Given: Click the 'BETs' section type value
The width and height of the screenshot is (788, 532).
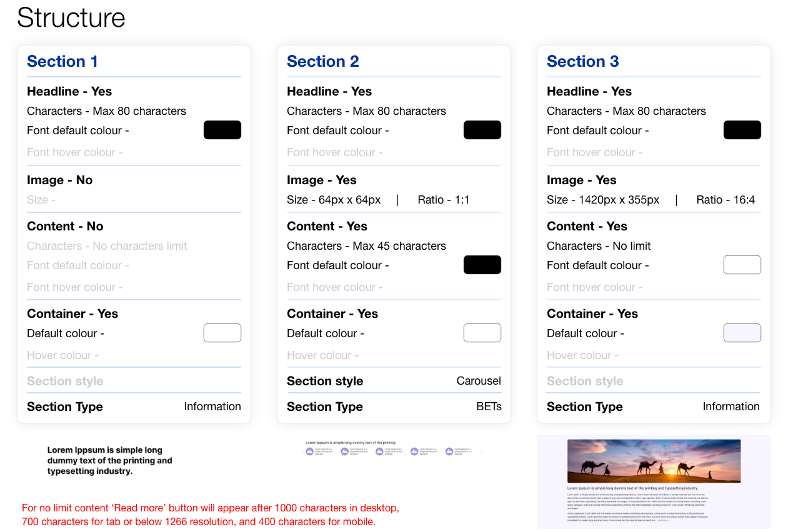Looking at the screenshot, I should click(x=489, y=406).
